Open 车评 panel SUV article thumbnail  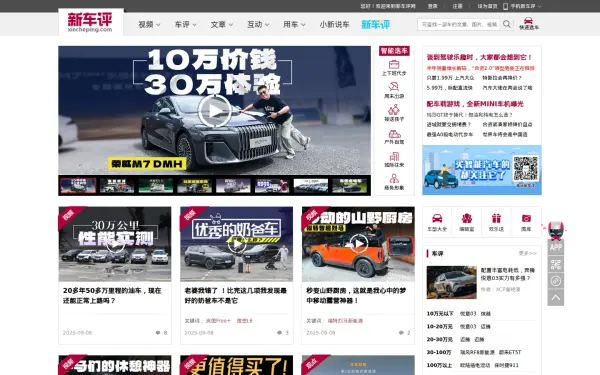452,282
